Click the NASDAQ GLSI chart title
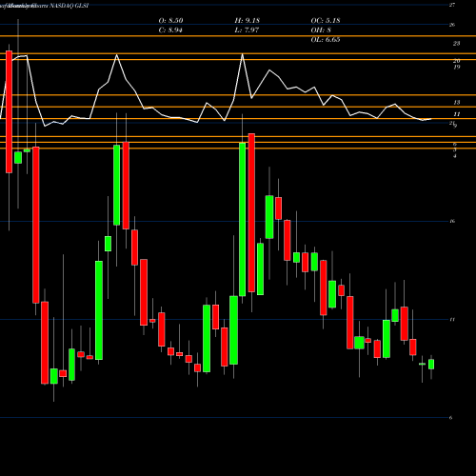Image resolution: width=476 pixels, height=476 pixels. click(x=69, y=6)
